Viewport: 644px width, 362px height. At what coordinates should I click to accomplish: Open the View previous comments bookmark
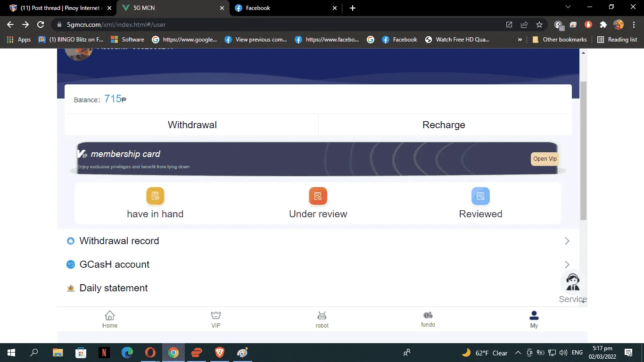256,40
